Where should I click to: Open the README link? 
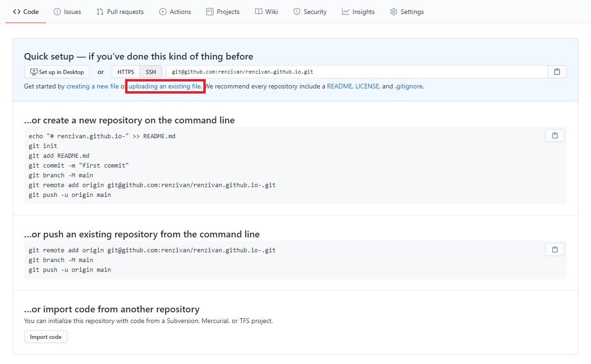[x=339, y=86]
